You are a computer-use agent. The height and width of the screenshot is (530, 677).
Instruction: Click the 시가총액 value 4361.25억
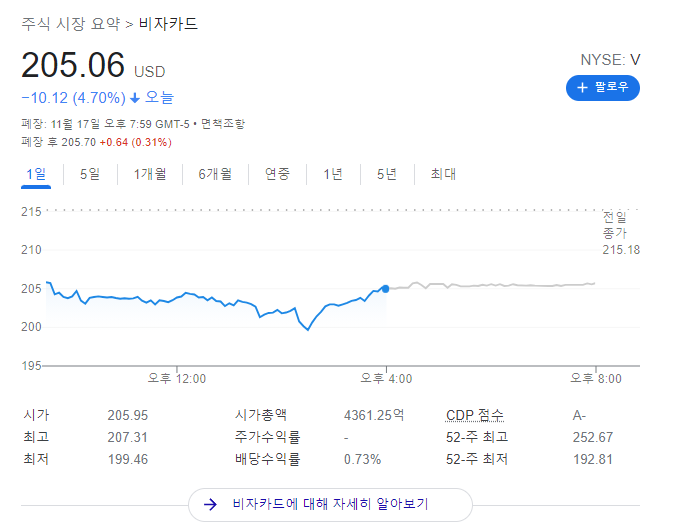[374, 415]
